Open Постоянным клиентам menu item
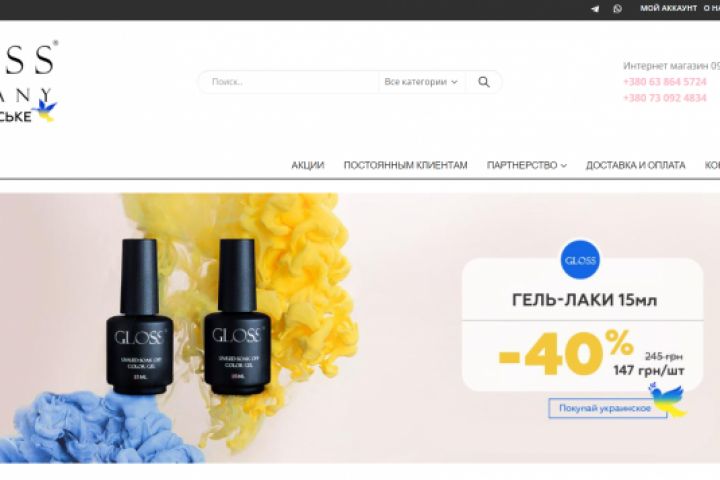Screen dimensions: 720x480 pos(405,165)
